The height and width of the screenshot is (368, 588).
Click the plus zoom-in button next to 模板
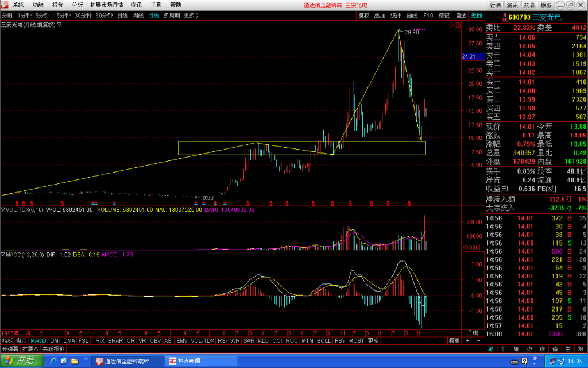[467, 340]
